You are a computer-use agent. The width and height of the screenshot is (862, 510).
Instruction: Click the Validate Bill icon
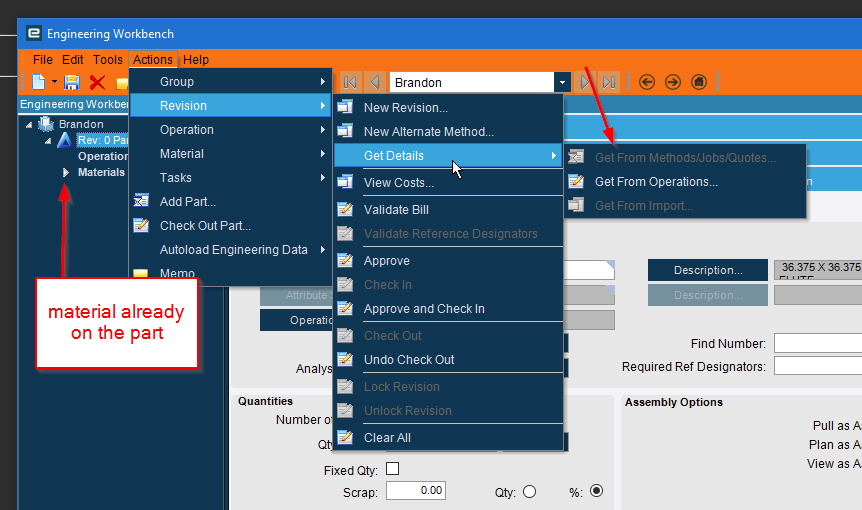(x=345, y=209)
